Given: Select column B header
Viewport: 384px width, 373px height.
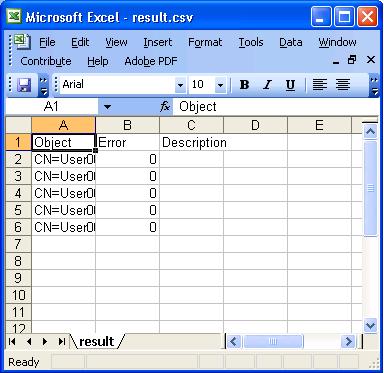Looking at the screenshot, I should 127,125.
